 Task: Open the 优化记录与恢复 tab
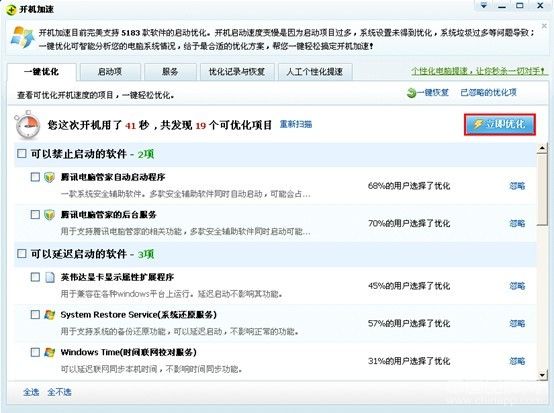point(237,72)
